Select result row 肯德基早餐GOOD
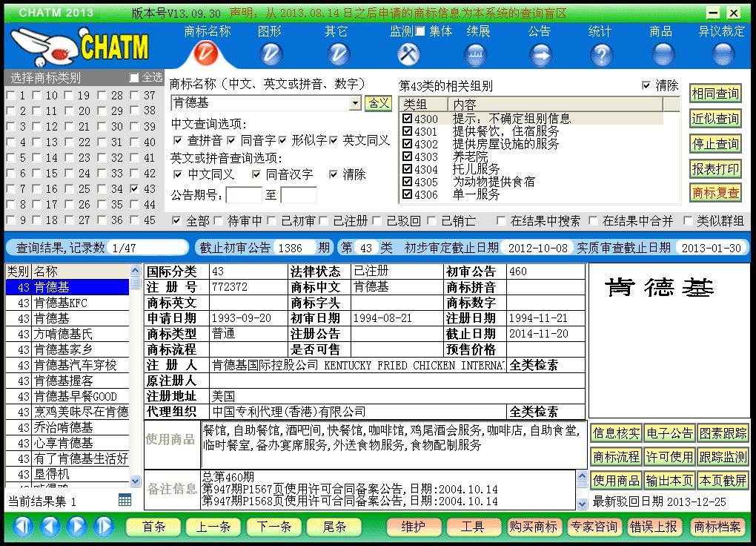Viewport: 756px width, 546px height. coord(67,396)
